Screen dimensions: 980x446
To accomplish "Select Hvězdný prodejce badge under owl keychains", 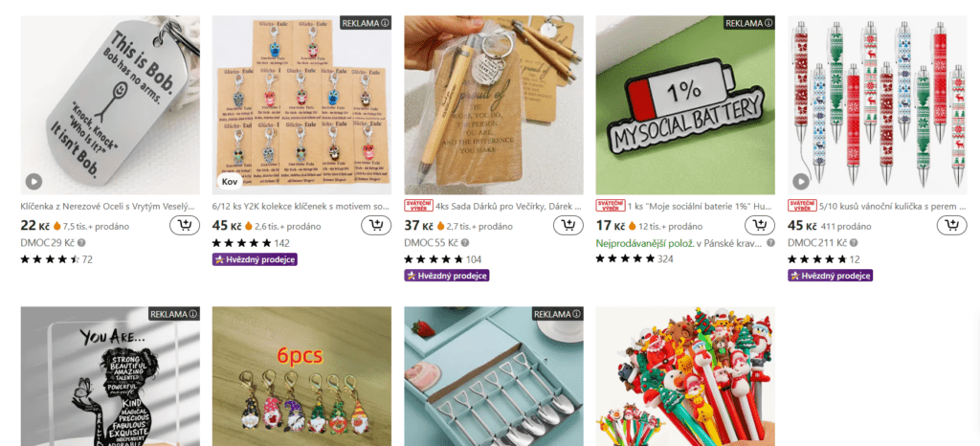I will coord(255,259).
